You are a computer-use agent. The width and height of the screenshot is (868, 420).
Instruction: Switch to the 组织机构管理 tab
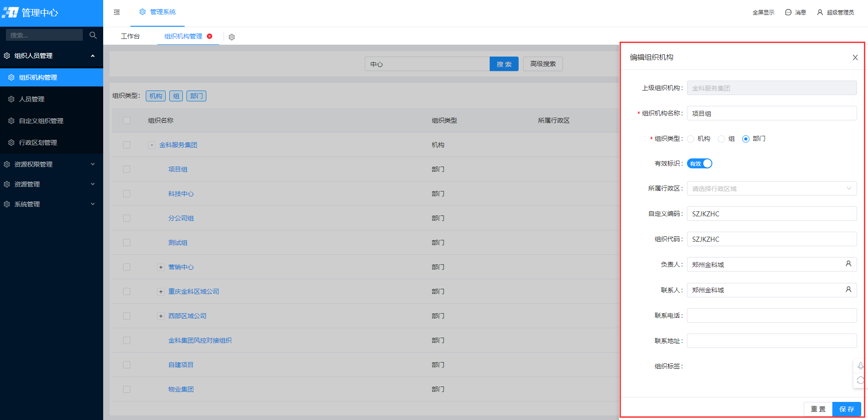click(x=183, y=36)
